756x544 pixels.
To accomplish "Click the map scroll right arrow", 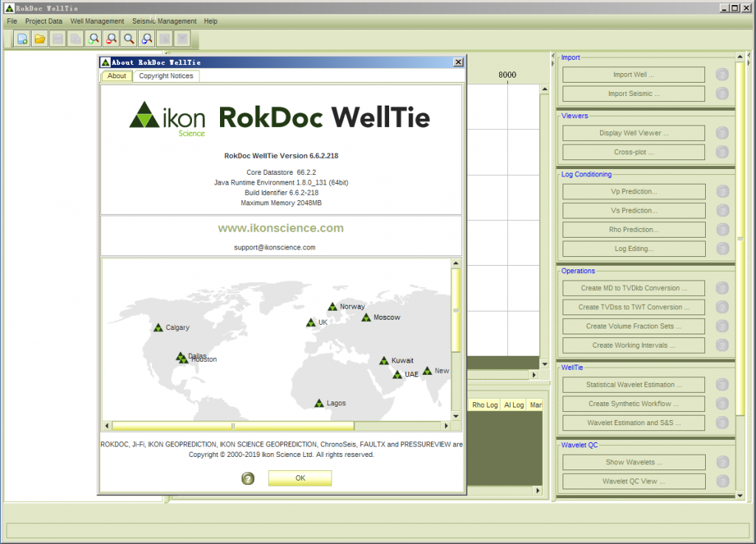I will pyautogui.click(x=446, y=426).
